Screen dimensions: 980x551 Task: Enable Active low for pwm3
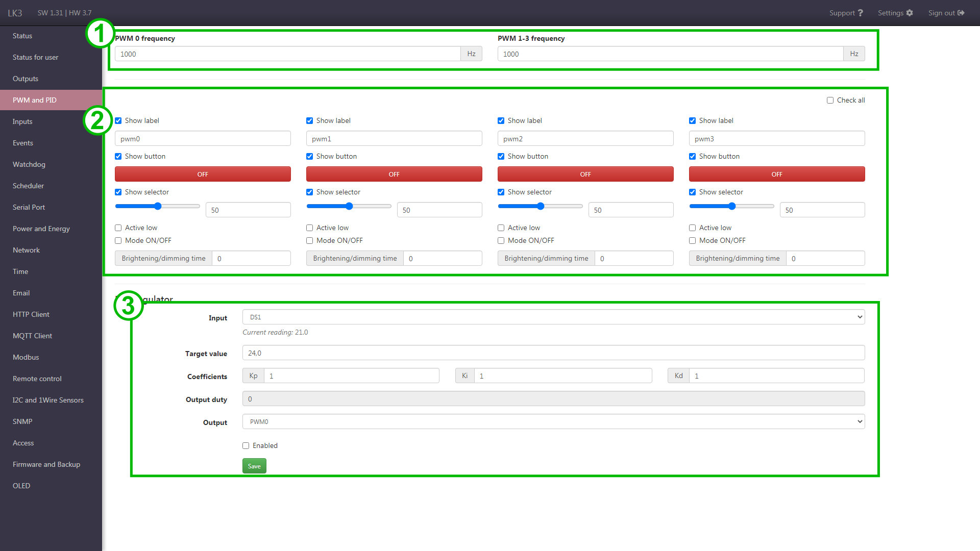(x=692, y=228)
